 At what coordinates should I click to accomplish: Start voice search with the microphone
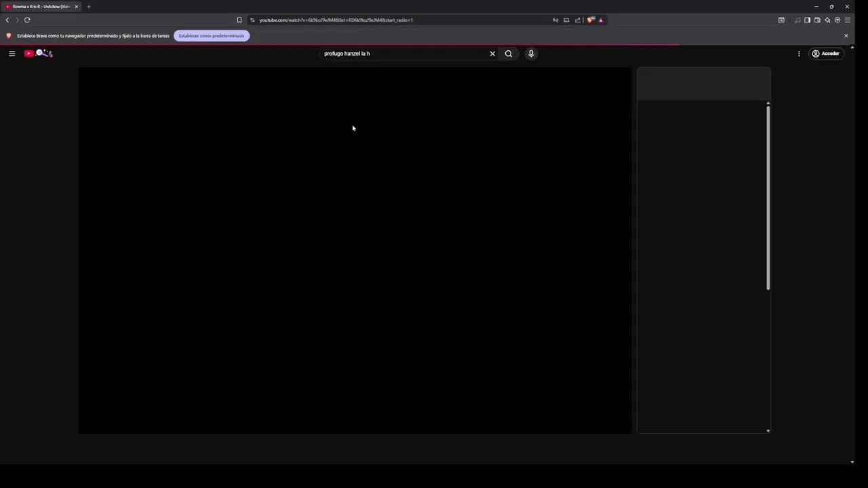tap(531, 54)
